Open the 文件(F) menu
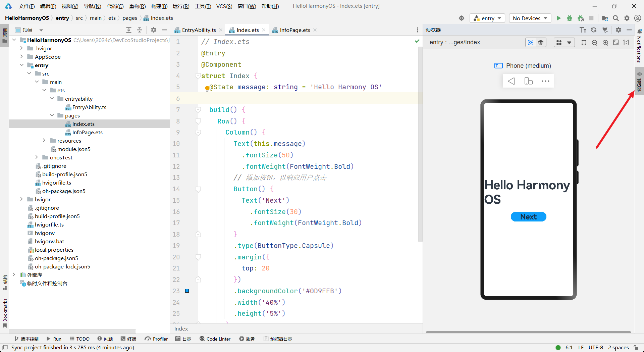 coord(26,6)
